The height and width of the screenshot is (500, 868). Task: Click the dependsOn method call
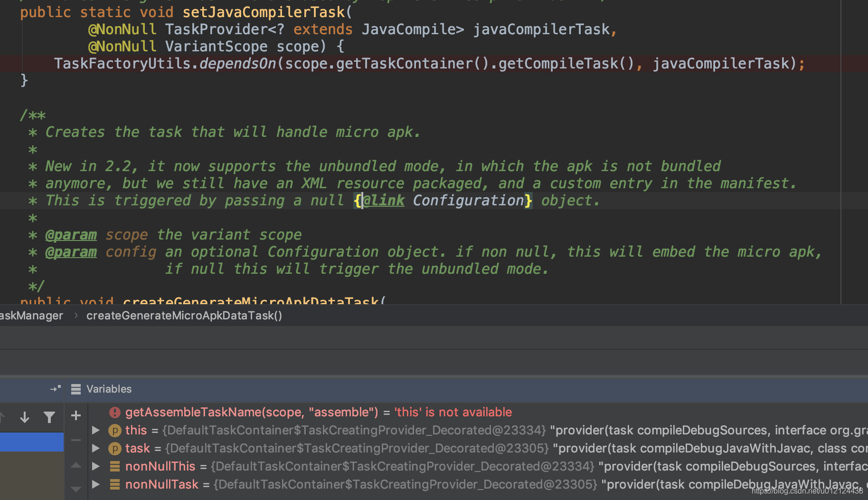[238, 64]
